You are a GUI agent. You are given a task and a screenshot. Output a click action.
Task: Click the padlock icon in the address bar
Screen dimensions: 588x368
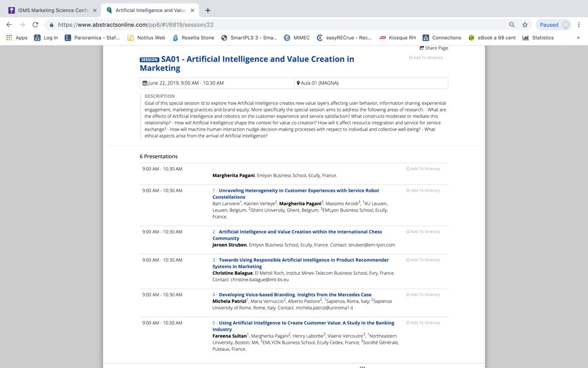point(51,25)
